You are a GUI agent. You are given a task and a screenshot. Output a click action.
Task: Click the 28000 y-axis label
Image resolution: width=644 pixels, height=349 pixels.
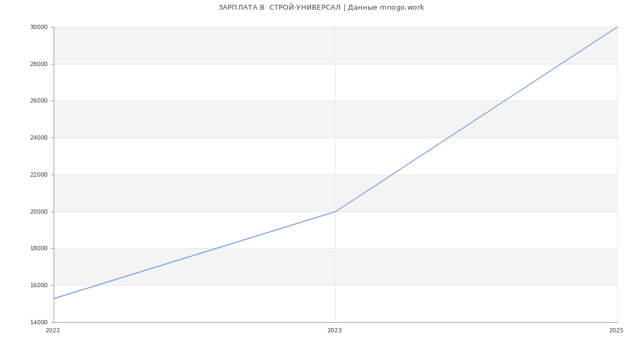tap(39, 64)
